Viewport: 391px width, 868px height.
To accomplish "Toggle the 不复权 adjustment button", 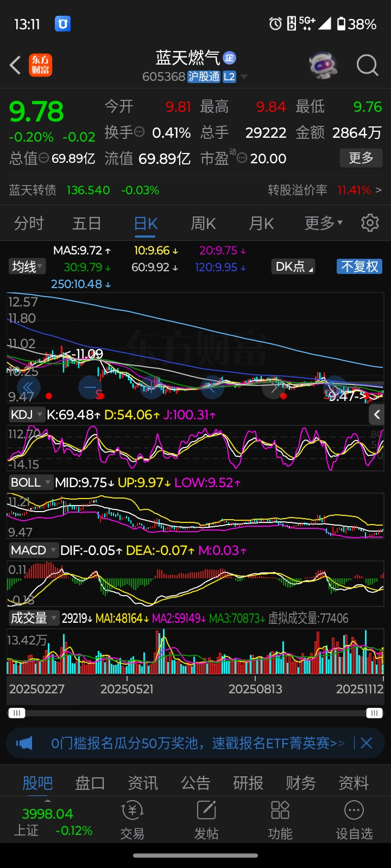I will 360,266.
